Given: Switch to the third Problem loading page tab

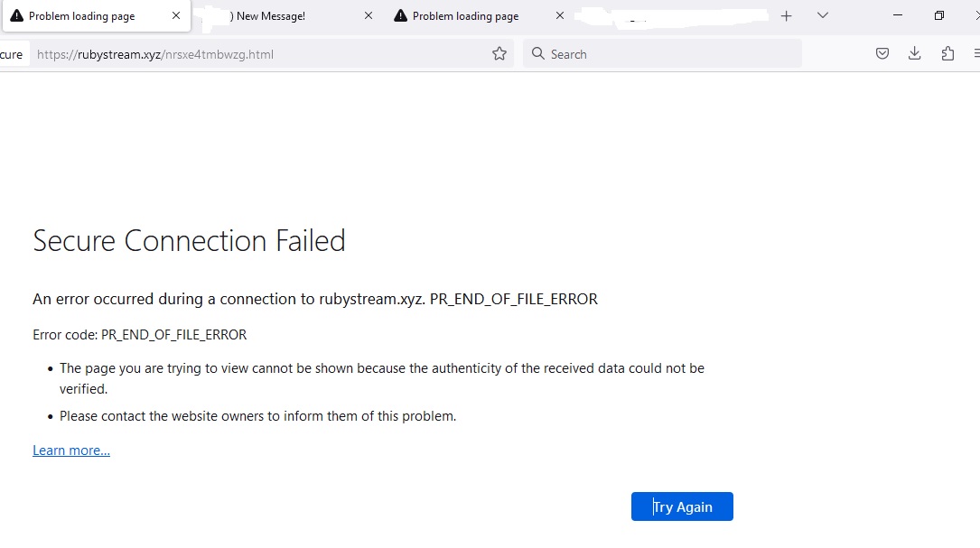Looking at the screenshot, I should [465, 16].
